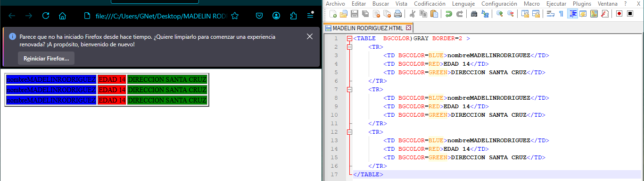Go to Firefox home page
644x181 pixels.
pos(63,16)
